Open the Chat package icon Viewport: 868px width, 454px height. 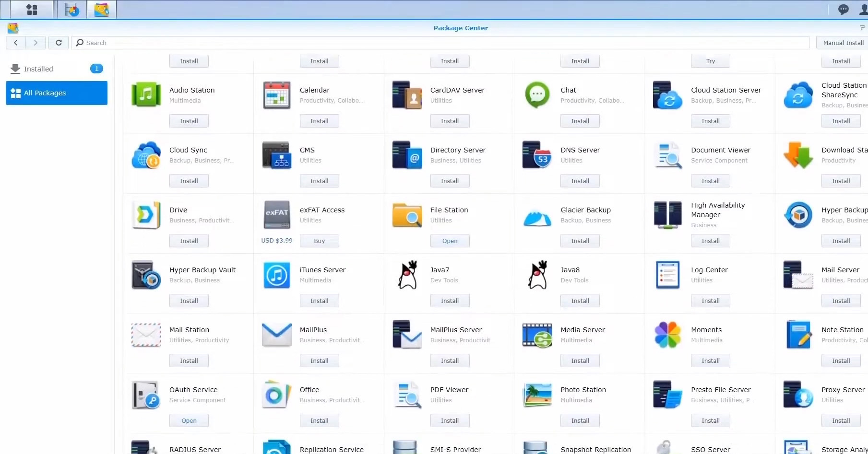[x=537, y=94]
